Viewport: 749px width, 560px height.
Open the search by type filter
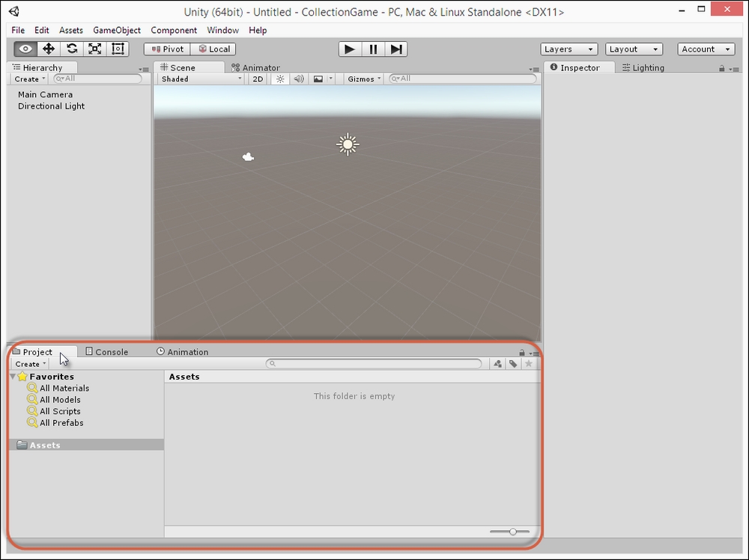(x=497, y=364)
